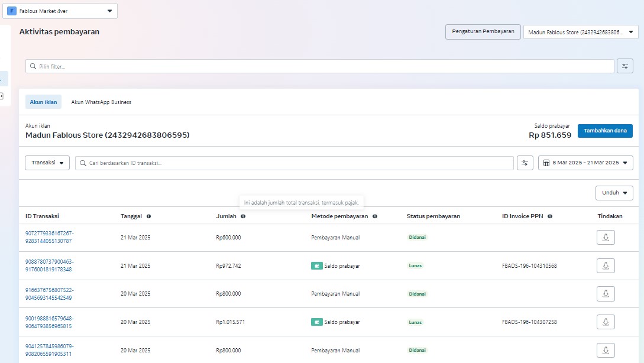The height and width of the screenshot is (363, 644).
Task: Click info icon next to ID Invoice PPN
Action: (550, 216)
